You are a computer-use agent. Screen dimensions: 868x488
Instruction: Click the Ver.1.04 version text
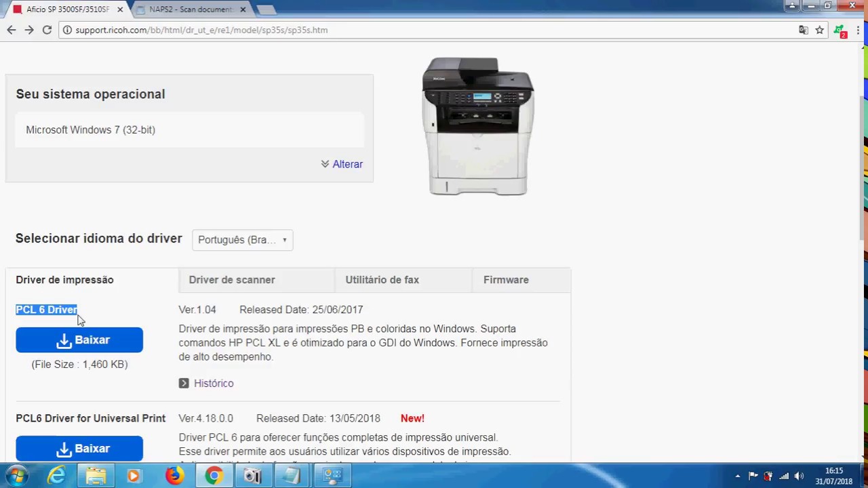coord(197,310)
